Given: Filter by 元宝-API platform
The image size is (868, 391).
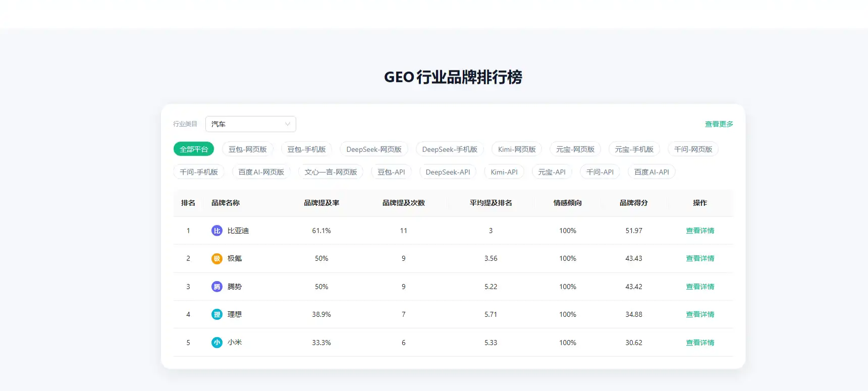Looking at the screenshot, I should pyautogui.click(x=552, y=172).
